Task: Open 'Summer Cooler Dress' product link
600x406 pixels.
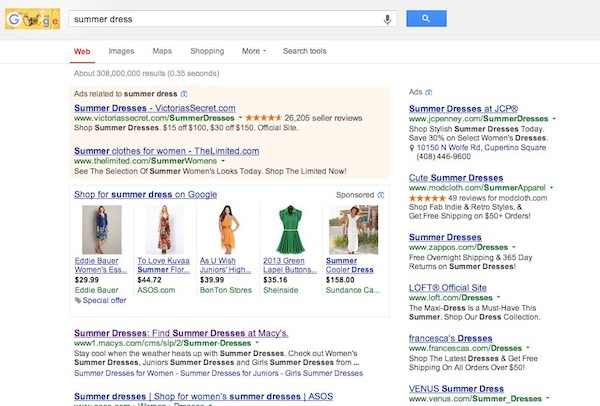Action: [x=350, y=265]
